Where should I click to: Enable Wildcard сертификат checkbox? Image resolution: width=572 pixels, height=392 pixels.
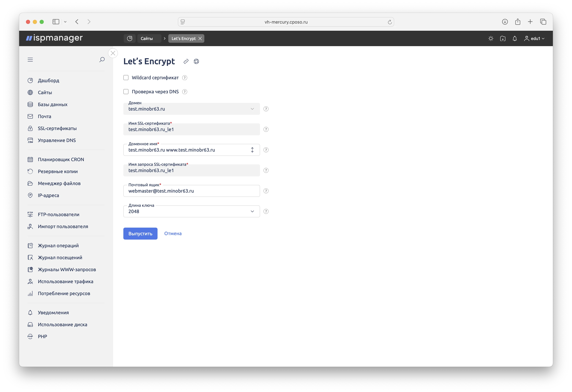[126, 78]
